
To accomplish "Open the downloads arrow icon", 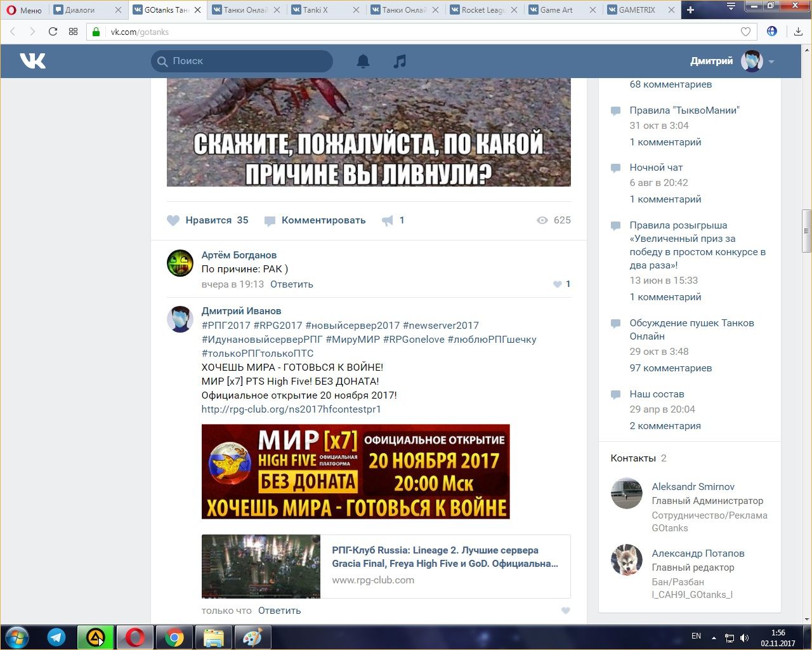I will coord(798,32).
